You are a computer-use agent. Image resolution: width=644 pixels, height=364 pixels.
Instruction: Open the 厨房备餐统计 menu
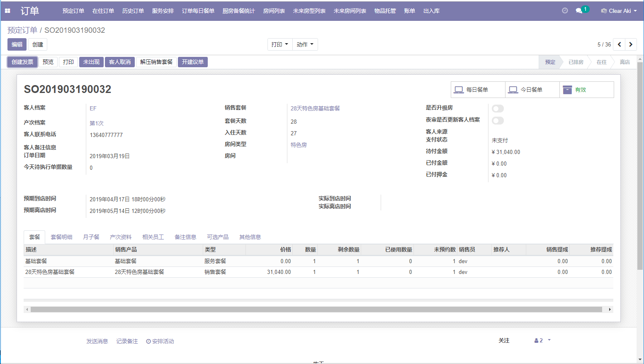[x=239, y=11]
